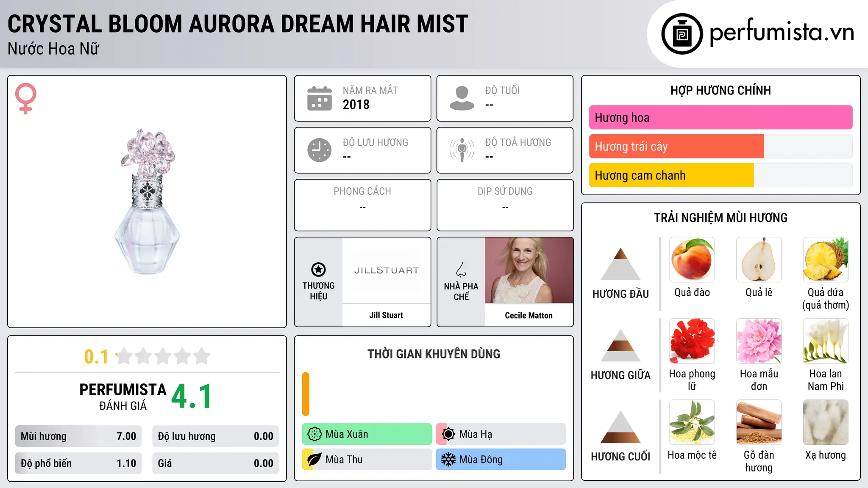Click the Mùa Đông snowflake icon
This screenshot has height=488, width=868.
(448, 460)
